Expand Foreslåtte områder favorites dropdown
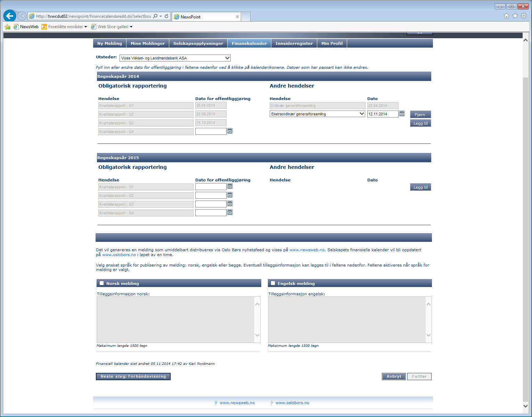This screenshot has height=417, width=532. point(85,27)
